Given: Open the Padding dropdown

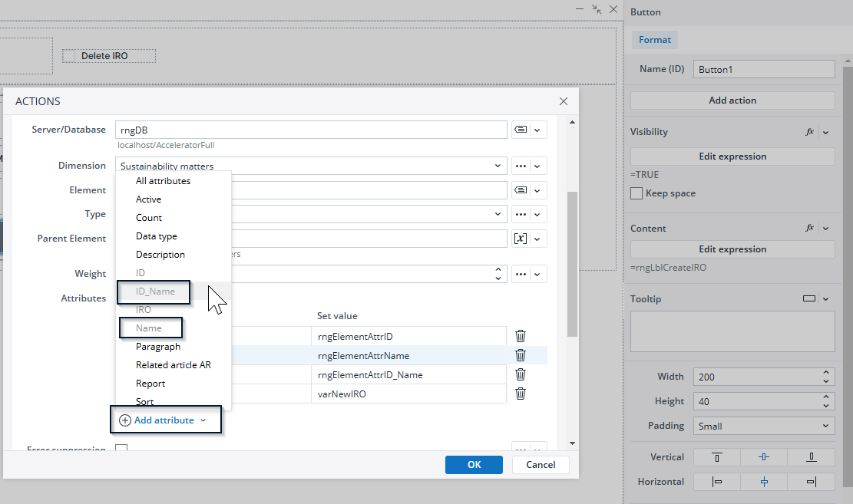Looking at the screenshot, I should 763,426.
